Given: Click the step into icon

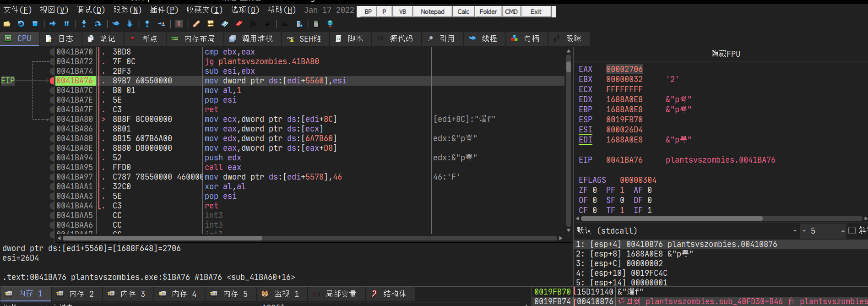Looking at the screenshot, I should 84,24.
